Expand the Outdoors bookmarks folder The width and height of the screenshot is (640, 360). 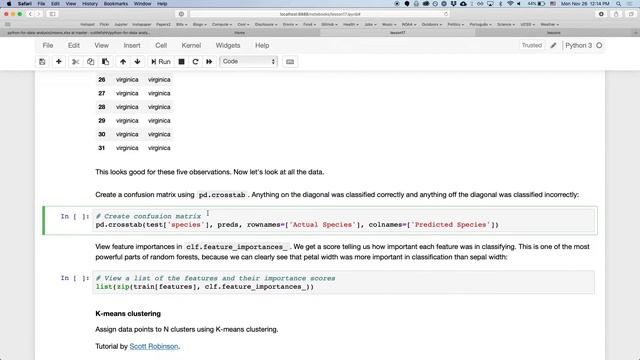click(x=431, y=24)
